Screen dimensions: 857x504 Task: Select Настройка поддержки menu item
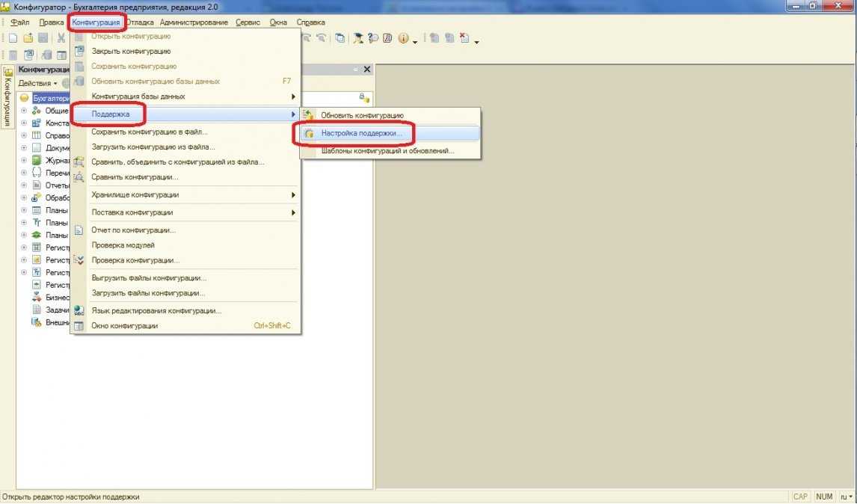tap(361, 133)
